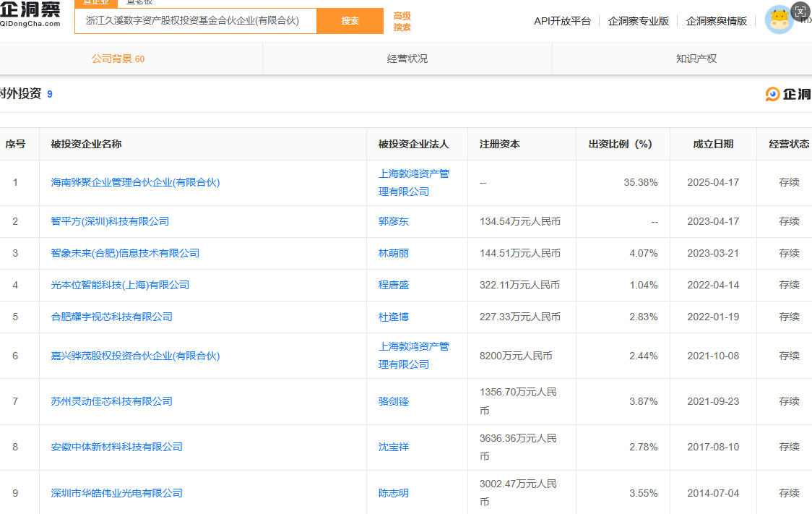Open 智平方(深圳)科技有限公司

pos(110,221)
